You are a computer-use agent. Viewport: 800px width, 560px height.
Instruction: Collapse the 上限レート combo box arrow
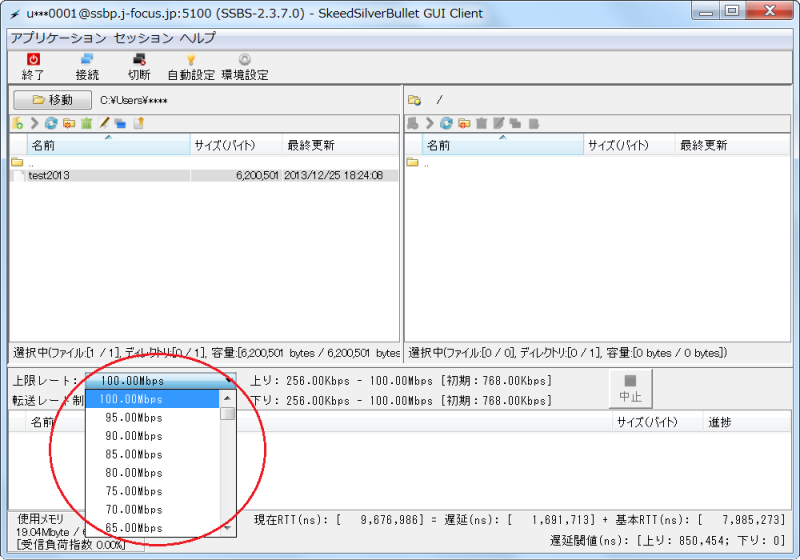click(230, 381)
